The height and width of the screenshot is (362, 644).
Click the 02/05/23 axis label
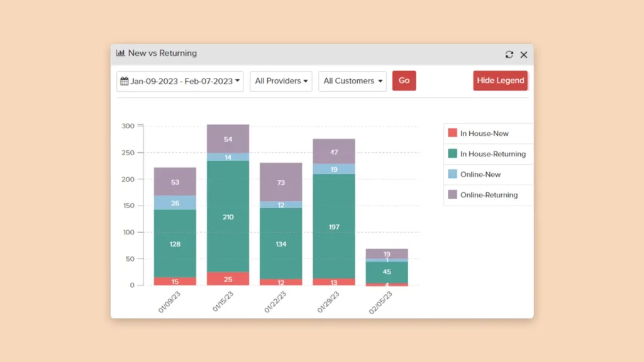[380, 302]
